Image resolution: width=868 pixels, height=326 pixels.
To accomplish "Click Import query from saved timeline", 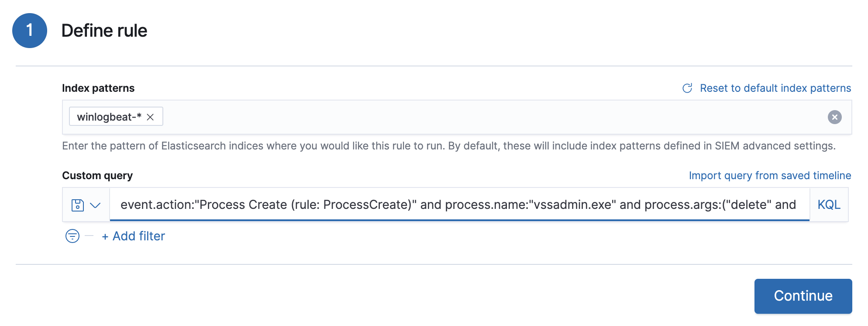I will pyautogui.click(x=770, y=175).
